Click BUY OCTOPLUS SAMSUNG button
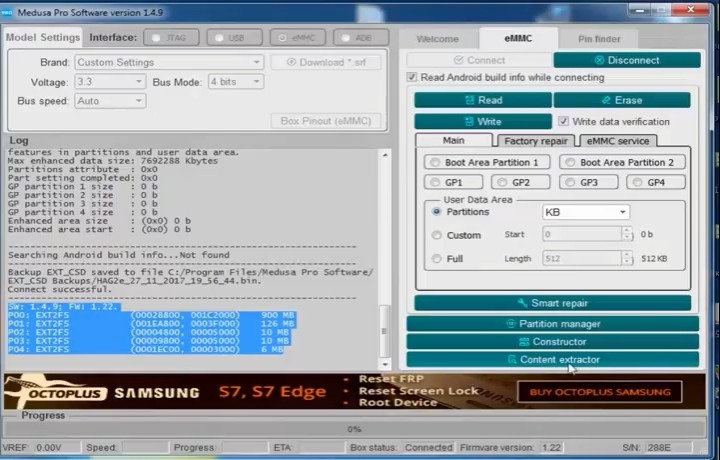Viewport: 720px width, 460px height. coord(600,392)
